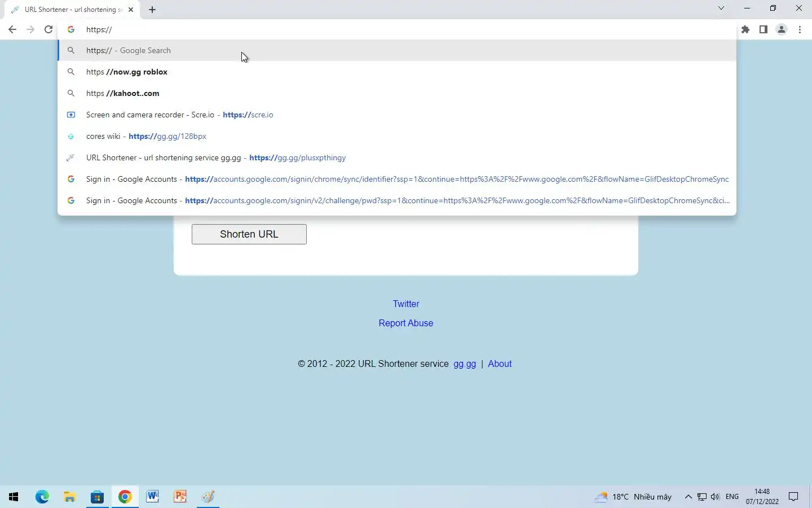The image size is (812, 508).
Task: Toggle the Chrome side panel icon
Action: coord(764,29)
